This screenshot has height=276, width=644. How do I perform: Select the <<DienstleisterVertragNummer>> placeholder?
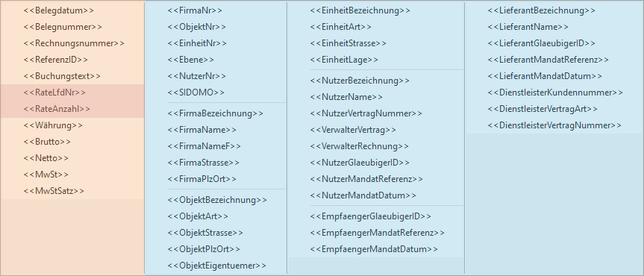tap(555, 125)
